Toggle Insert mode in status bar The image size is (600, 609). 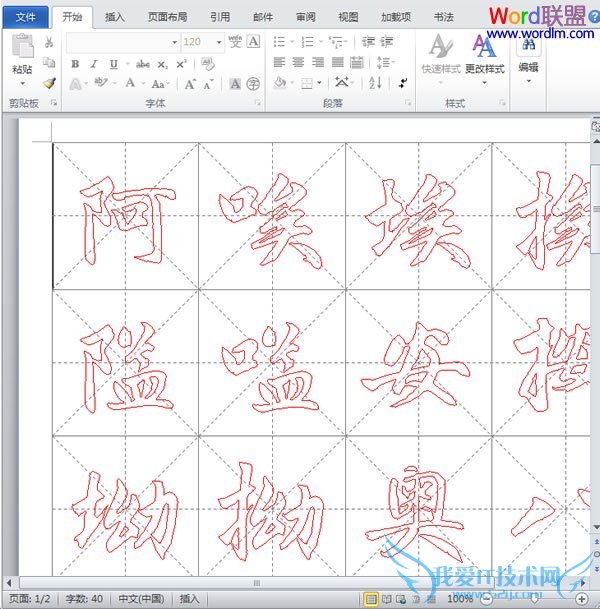[x=189, y=599]
